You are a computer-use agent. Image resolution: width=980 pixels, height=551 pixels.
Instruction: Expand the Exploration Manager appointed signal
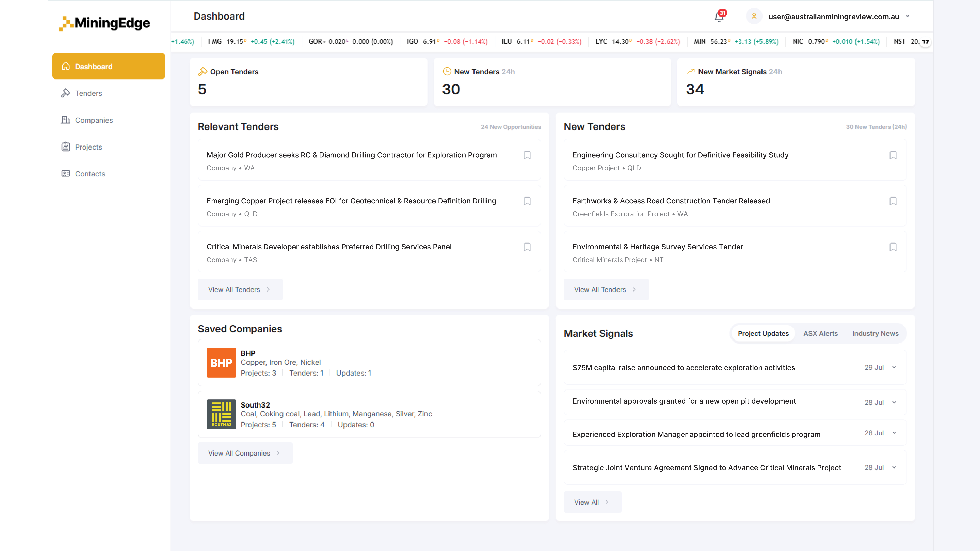click(894, 433)
